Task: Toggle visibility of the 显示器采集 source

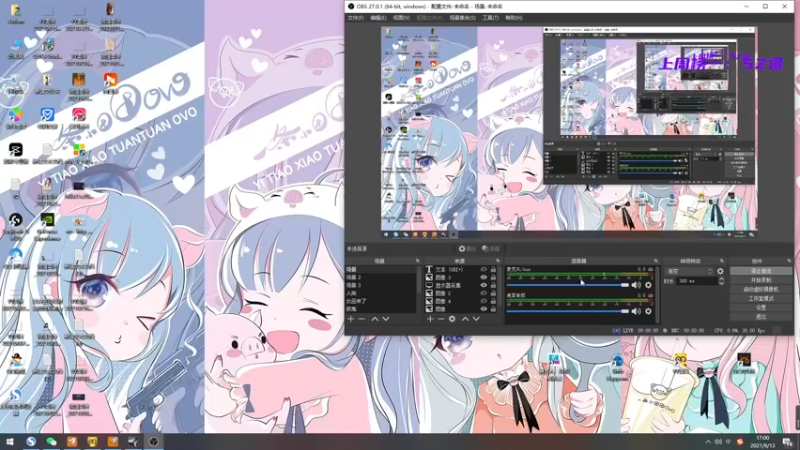Action: pos(483,286)
